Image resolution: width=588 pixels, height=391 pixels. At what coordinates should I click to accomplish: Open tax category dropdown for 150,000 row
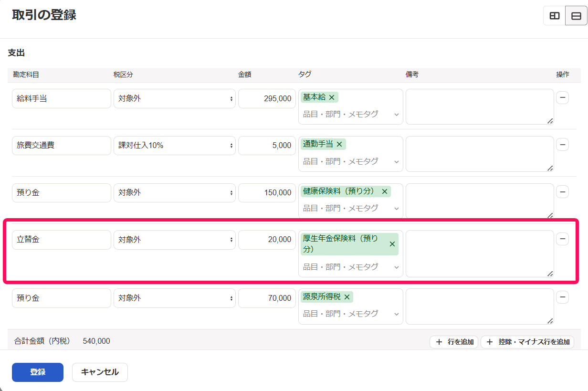point(175,193)
